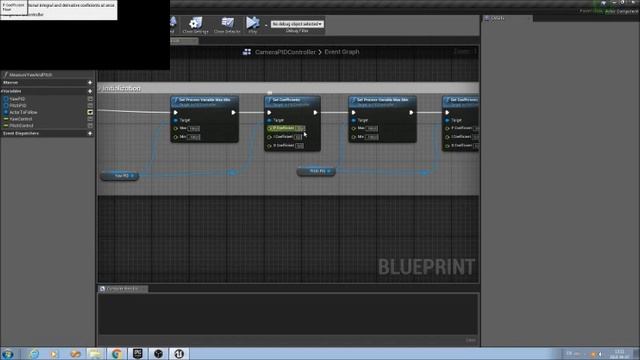Viewport: 640px width, 360px height.
Task: Open Epic Games Launcher from the taskbar
Action: (138, 353)
